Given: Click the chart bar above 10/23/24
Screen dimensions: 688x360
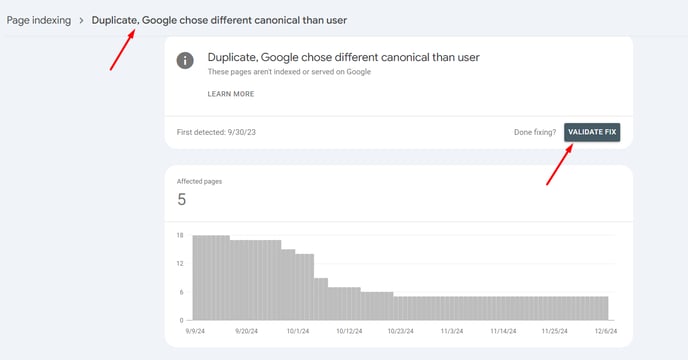Looking at the screenshot, I should point(401,308).
